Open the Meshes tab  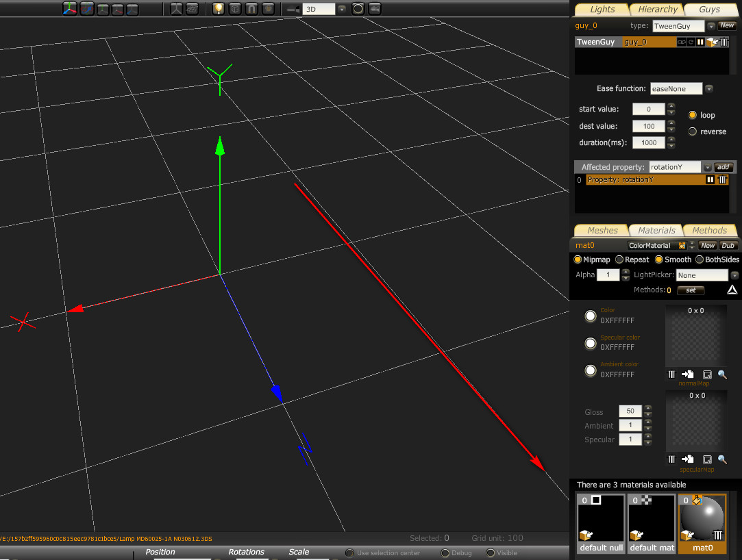[602, 230]
